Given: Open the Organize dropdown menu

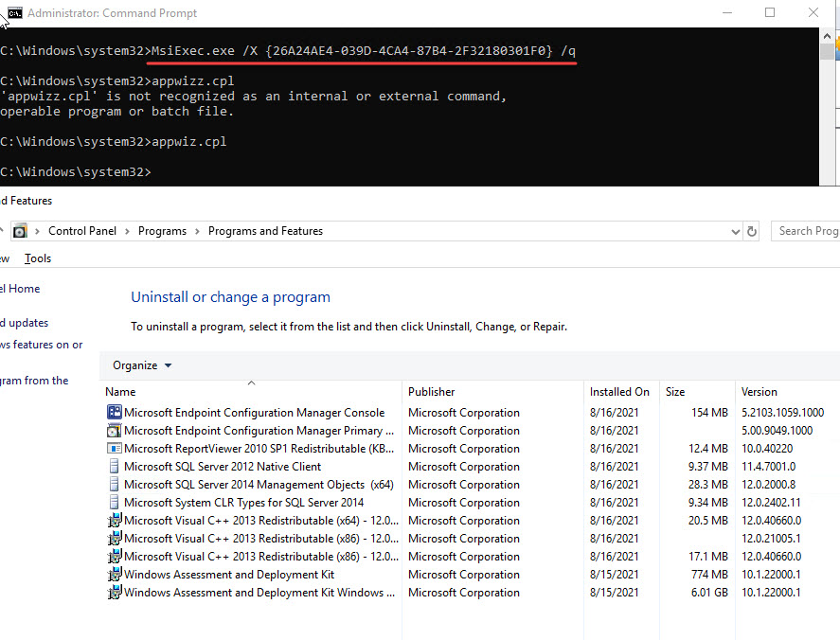Looking at the screenshot, I should coord(142,365).
